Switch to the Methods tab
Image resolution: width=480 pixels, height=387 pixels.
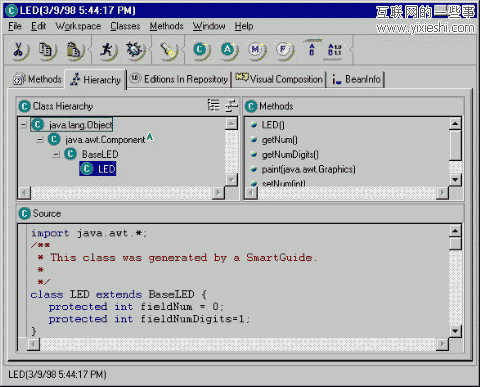[x=37, y=79]
